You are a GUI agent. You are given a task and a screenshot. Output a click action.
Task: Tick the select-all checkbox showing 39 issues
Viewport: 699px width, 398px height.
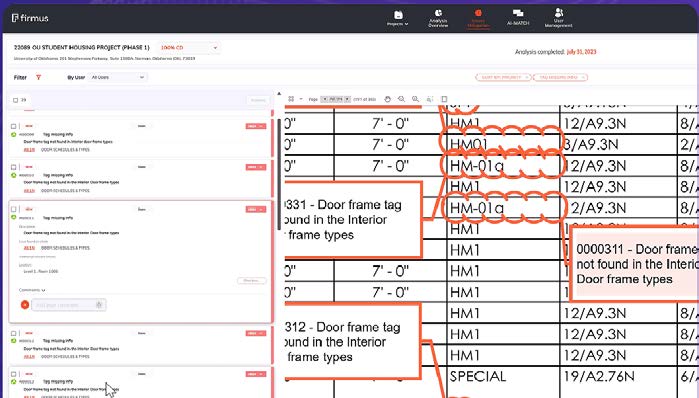tap(15, 100)
